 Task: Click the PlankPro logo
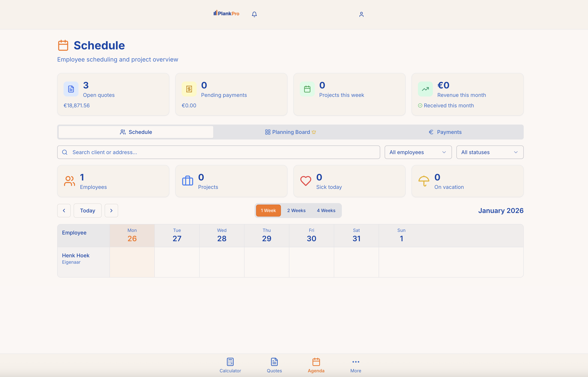[226, 13]
